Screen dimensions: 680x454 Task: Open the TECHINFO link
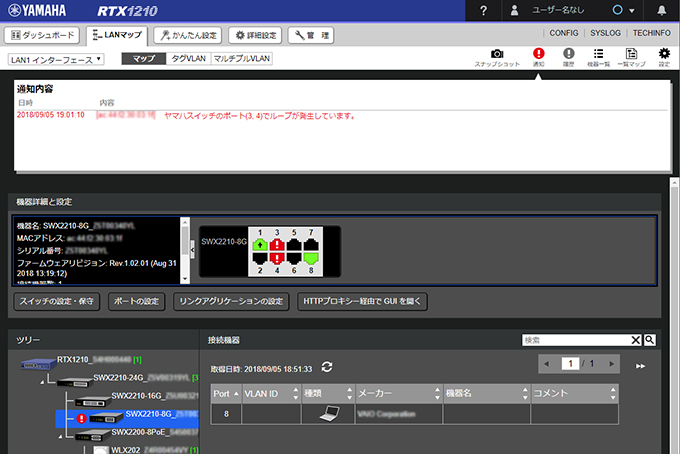[x=651, y=33]
